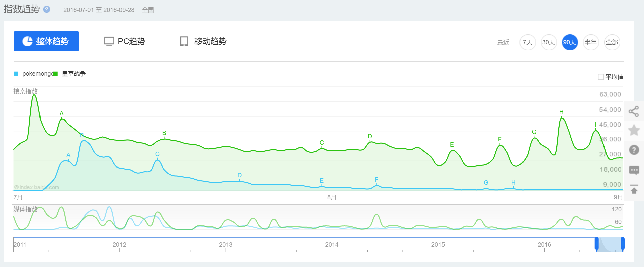Toggle the green 皇室战争 legend swatch
Screen dimensions: 644x267
(55, 74)
